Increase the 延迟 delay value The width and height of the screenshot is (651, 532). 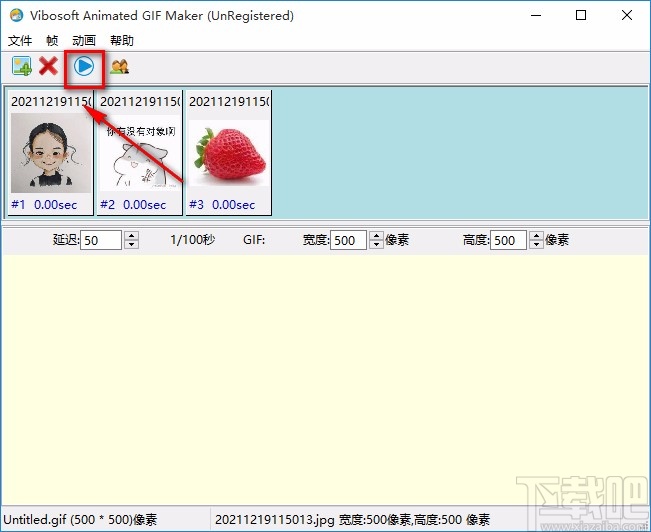tap(132, 235)
